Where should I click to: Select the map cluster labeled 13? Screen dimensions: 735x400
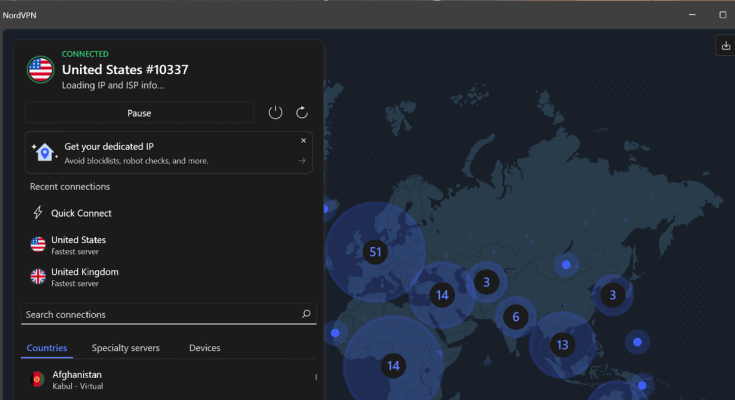[x=562, y=345]
